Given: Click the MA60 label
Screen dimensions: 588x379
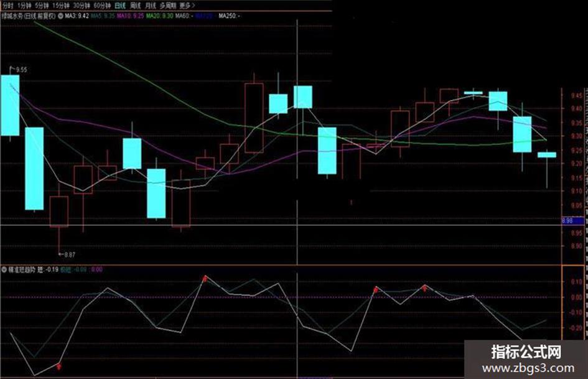Looking at the screenshot, I should (x=185, y=16).
